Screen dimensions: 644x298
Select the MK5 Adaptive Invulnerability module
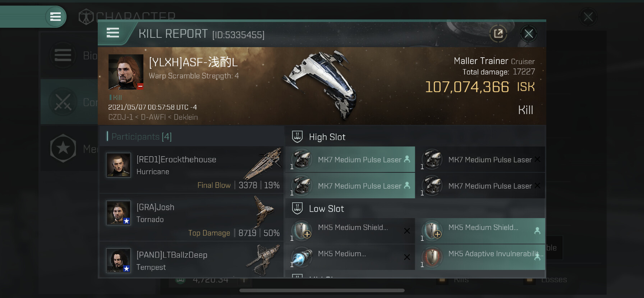(480, 257)
